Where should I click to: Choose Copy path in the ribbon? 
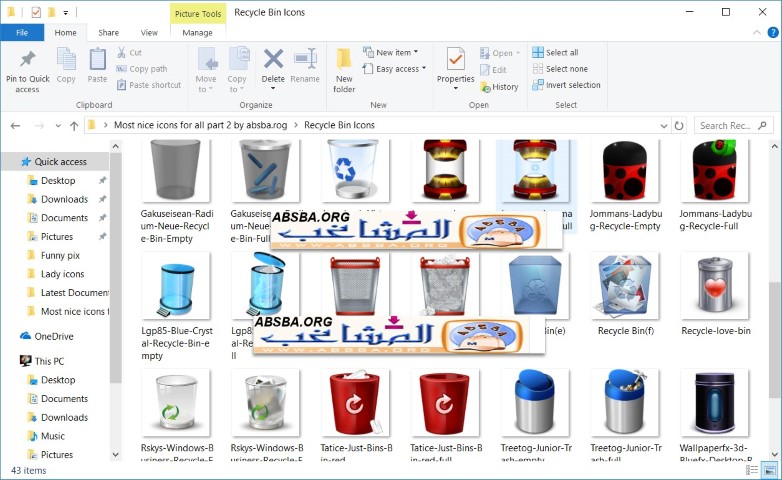pos(142,69)
